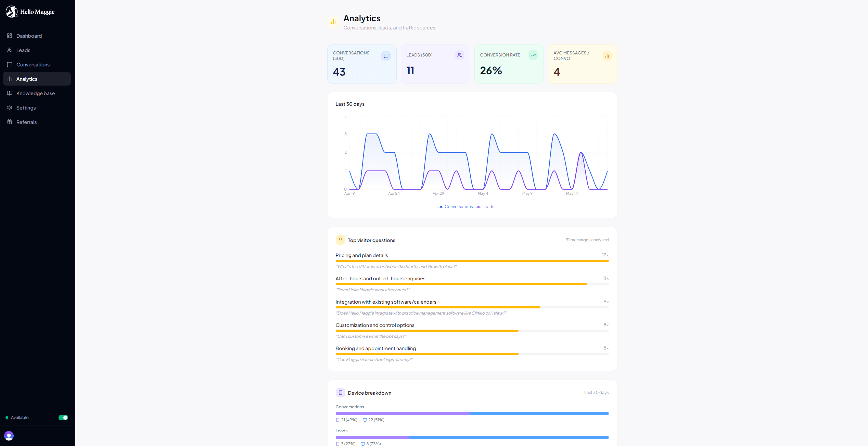Click the Settings gear icon

click(x=10, y=107)
